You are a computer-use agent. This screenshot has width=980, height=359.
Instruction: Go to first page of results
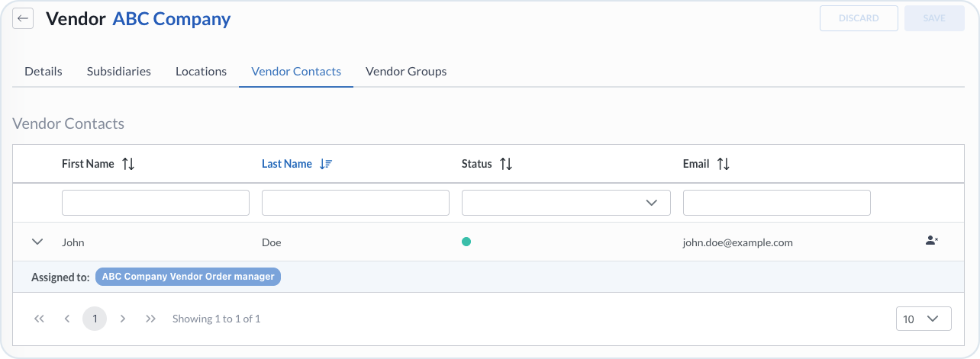pyautogui.click(x=39, y=319)
